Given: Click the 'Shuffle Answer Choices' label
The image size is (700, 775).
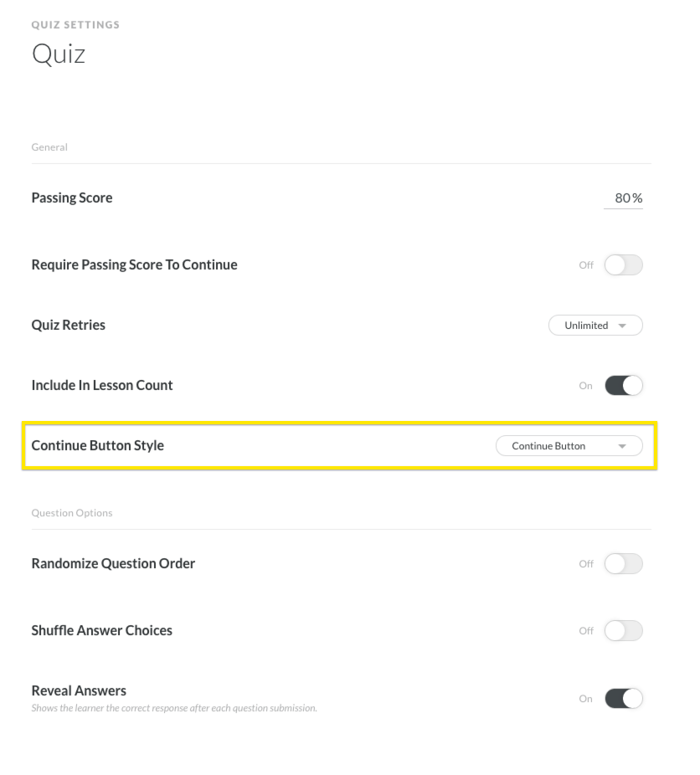Looking at the screenshot, I should click(102, 631).
